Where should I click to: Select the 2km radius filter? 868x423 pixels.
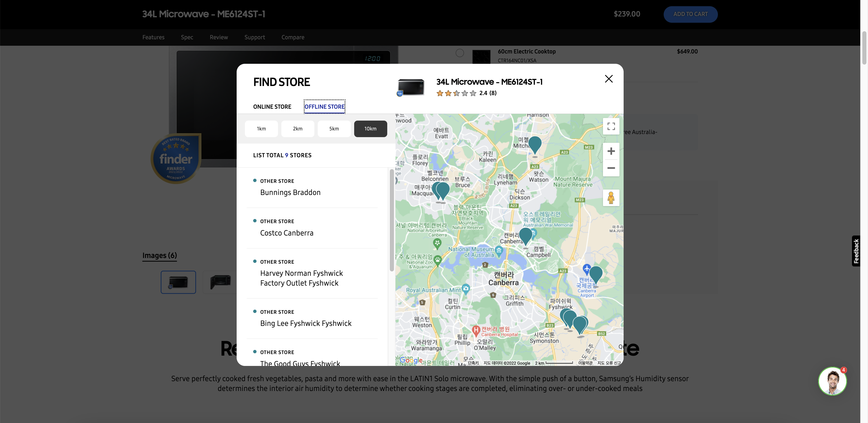tap(298, 129)
